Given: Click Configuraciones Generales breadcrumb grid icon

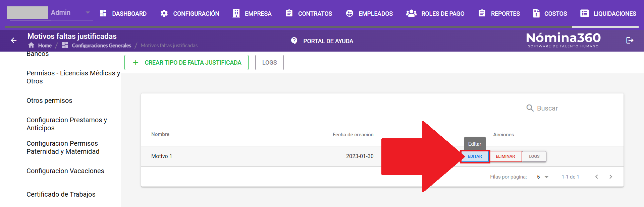Looking at the screenshot, I should (65, 45).
